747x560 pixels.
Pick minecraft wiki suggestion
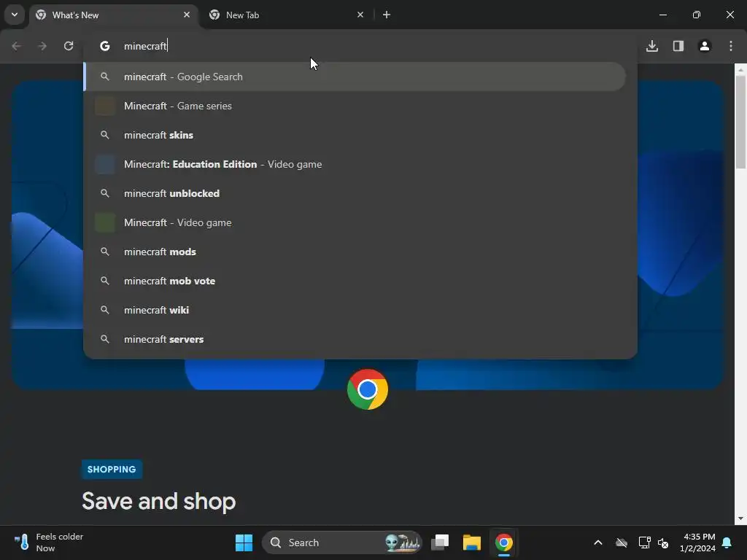[355, 310]
